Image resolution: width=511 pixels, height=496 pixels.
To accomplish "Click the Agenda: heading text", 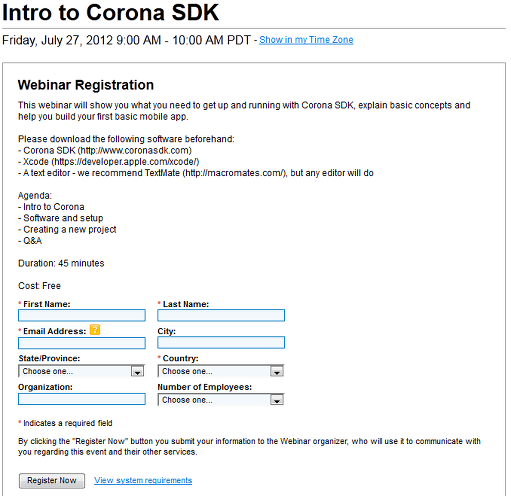I will (35, 196).
